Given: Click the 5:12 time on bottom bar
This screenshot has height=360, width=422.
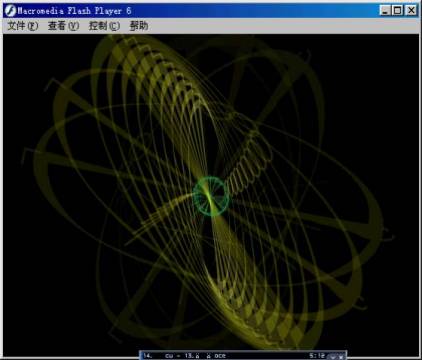Looking at the screenshot, I should tap(317, 356).
